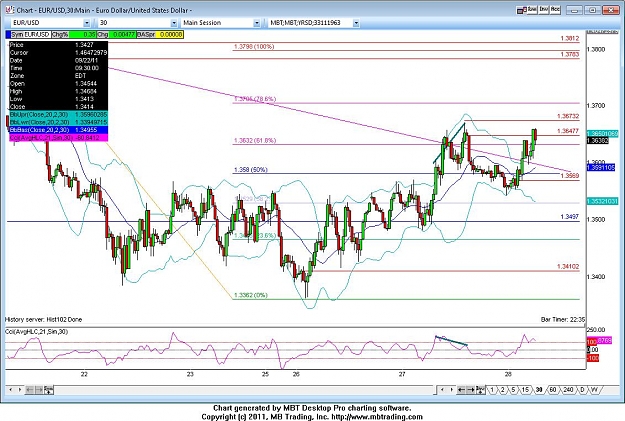This screenshot has height=421, width=625.
Task: Click the chart window icon in title bar
Action: [9, 10]
